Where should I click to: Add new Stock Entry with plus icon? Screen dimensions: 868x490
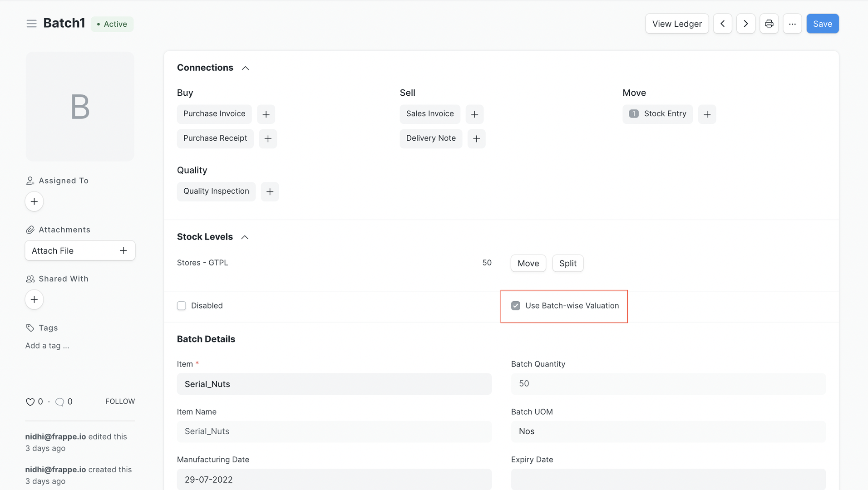pyautogui.click(x=707, y=114)
